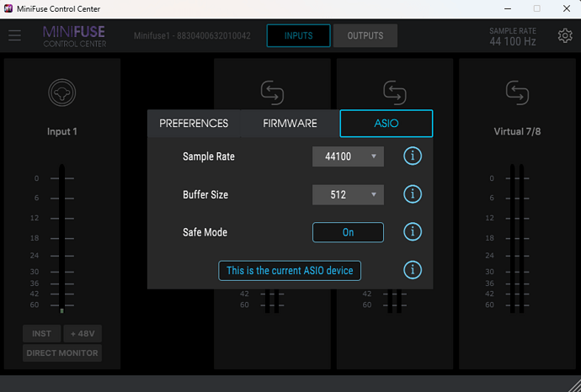Viewport: 581px width, 392px height.
Task: Open the hamburger menu icon
Action: point(15,35)
